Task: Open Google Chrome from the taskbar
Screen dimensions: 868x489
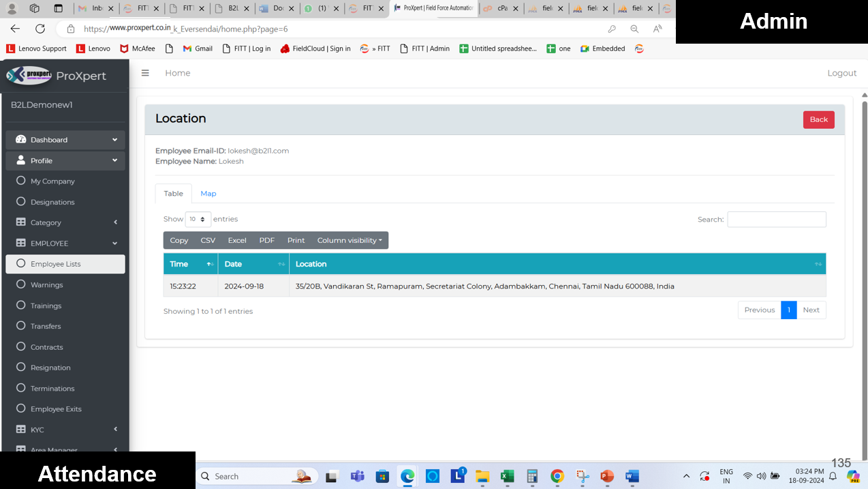Action: 557,476
